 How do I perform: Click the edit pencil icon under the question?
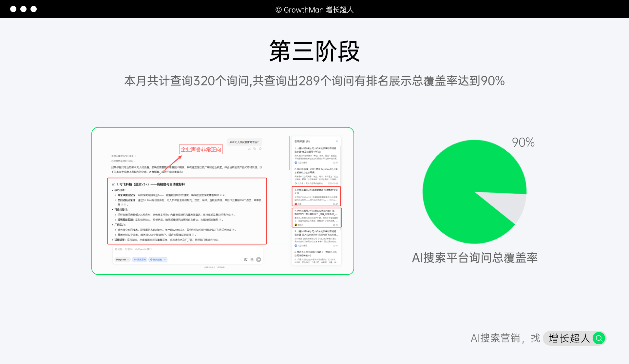click(x=249, y=149)
